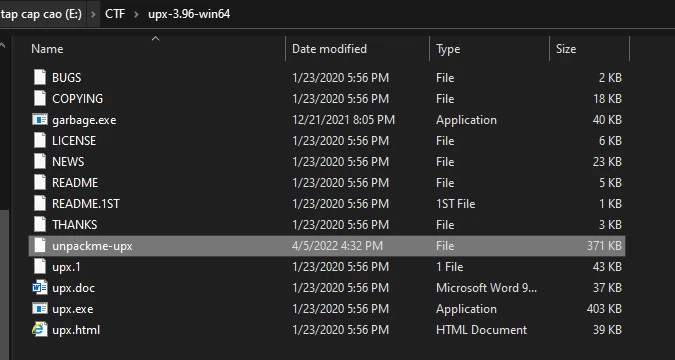
Task: Select the upx.exe file name
Action: click(73, 309)
